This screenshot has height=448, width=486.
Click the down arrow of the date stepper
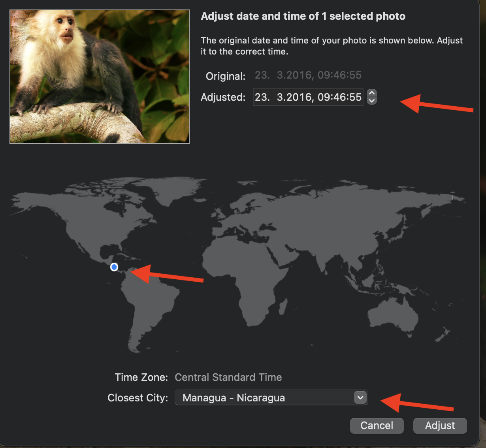(x=372, y=101)
